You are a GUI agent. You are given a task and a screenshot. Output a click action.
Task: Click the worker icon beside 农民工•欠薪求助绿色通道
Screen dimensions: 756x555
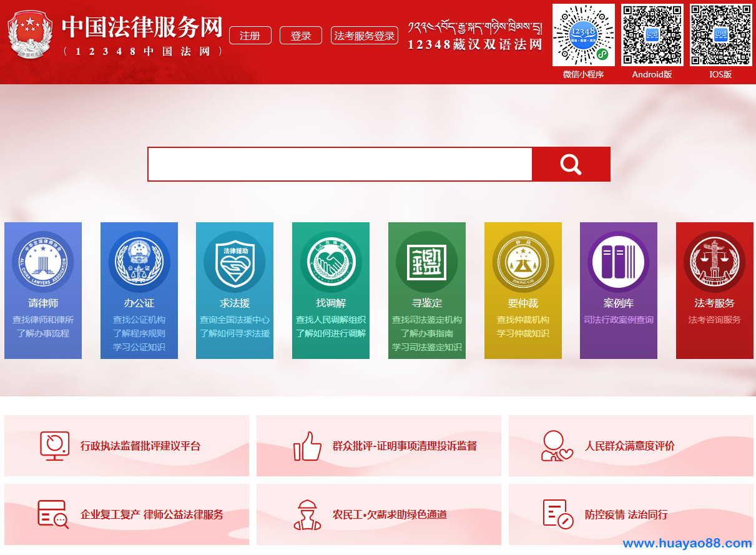point(307,514)
